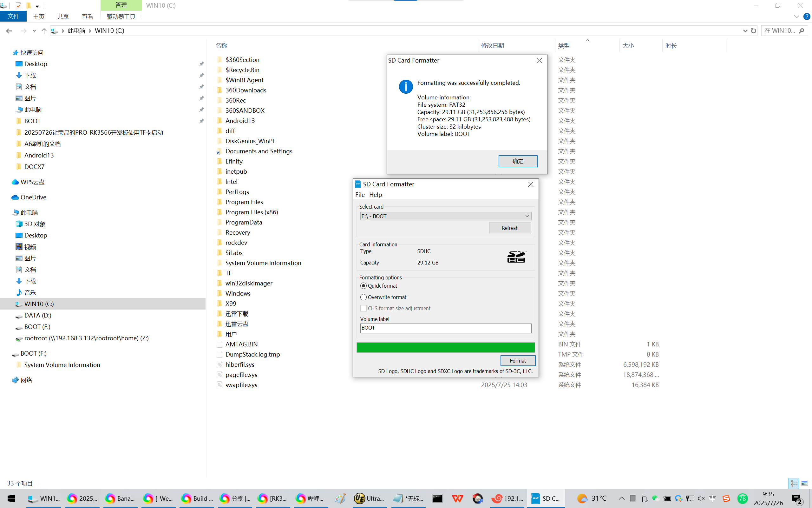Image resolution: width=812 pixels, height=508 pixels.
Task: Expand address bar history dropdown
Action: tap(745, 30)
